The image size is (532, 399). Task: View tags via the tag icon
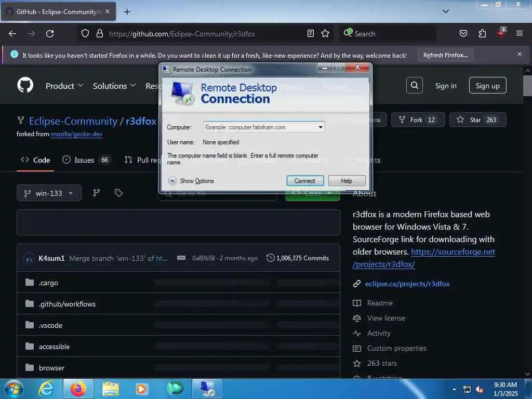click(118, 193)
